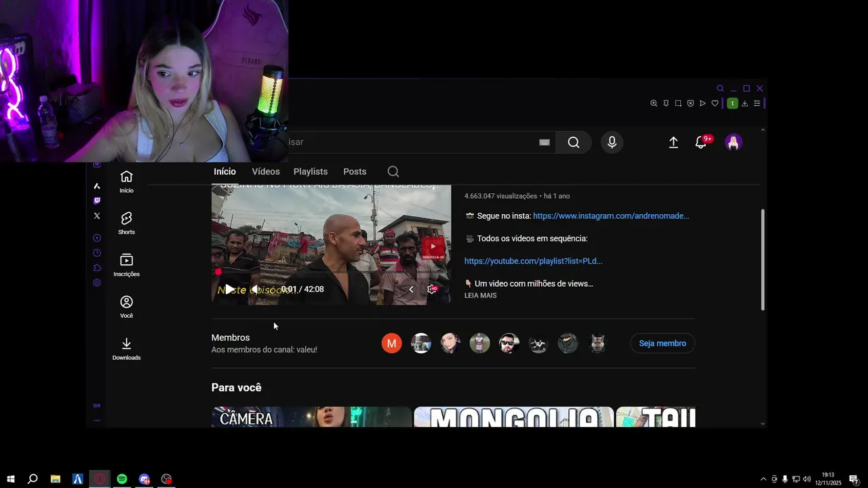Add bookmark with the heart icon
The image size is (868, 488).
(715, 104)
